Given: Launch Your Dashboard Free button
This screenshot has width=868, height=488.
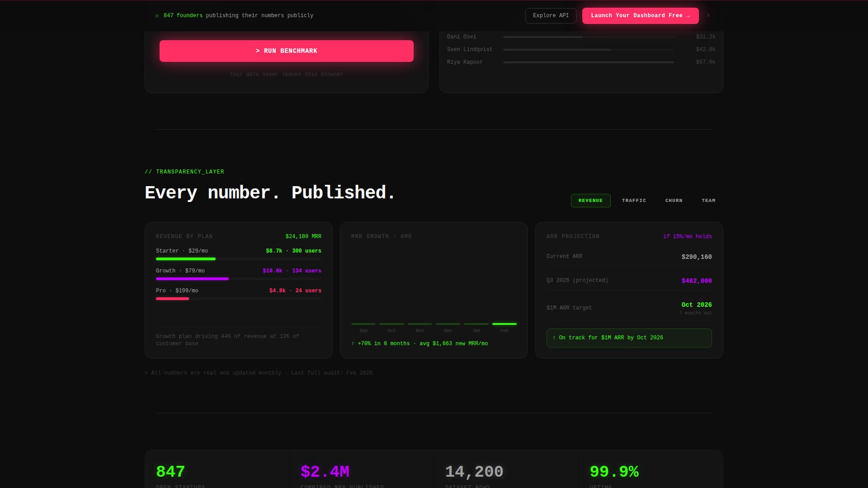Looking at the screenshot, I should [640, 15].
